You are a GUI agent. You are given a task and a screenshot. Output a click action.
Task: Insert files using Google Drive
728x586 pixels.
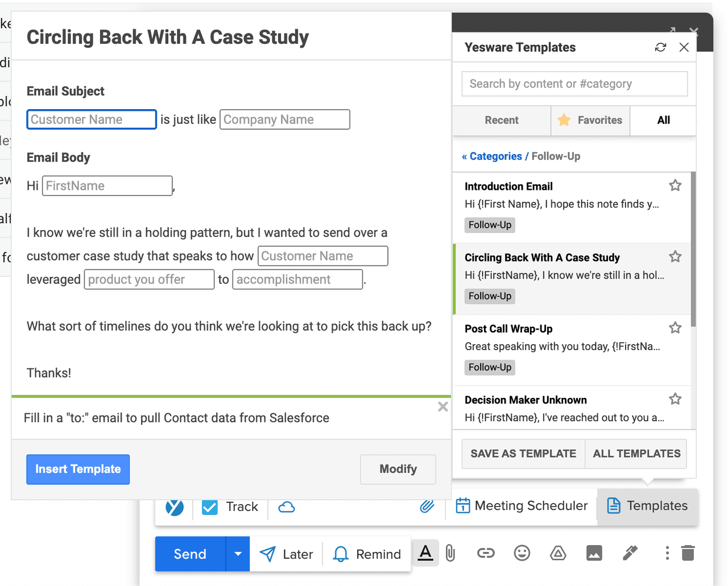coord(558,553)
